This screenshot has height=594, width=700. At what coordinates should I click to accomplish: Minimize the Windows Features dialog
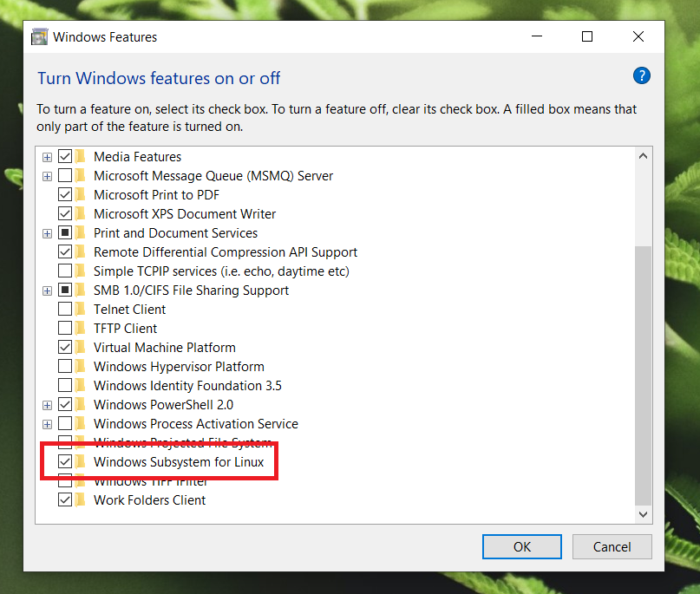[537, 36]
